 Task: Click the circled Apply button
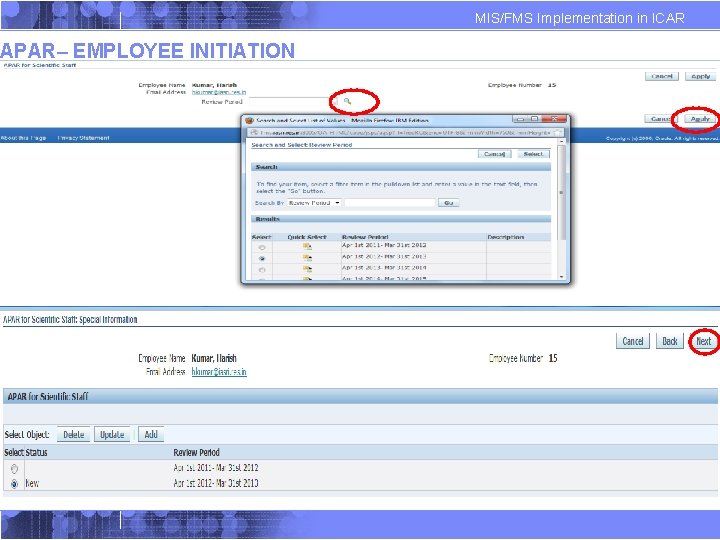pos(700,119)
